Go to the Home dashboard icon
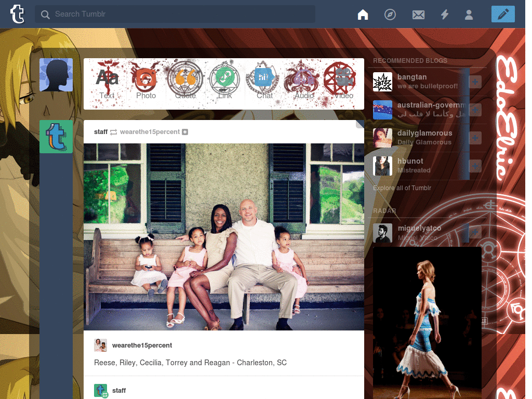532x399 pixels. (363, 14)
